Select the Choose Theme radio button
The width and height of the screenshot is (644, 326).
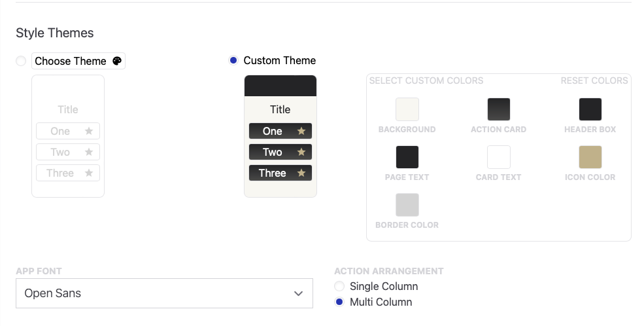[21, 61]
